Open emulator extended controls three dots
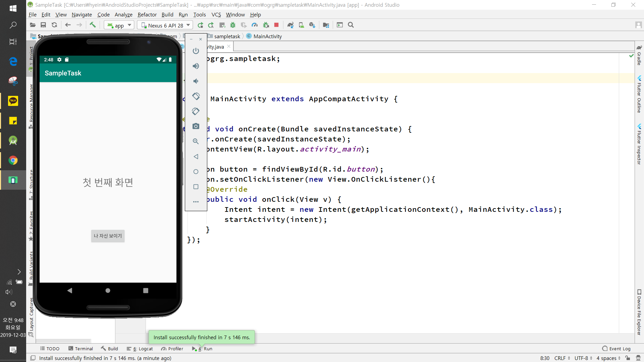 pyautogui.click(x=196, y=202)
